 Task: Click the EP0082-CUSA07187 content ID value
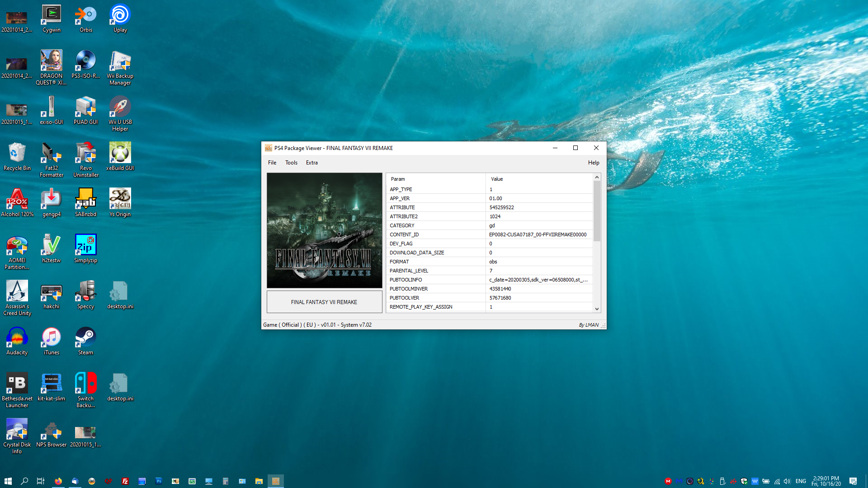click(538, 235)
